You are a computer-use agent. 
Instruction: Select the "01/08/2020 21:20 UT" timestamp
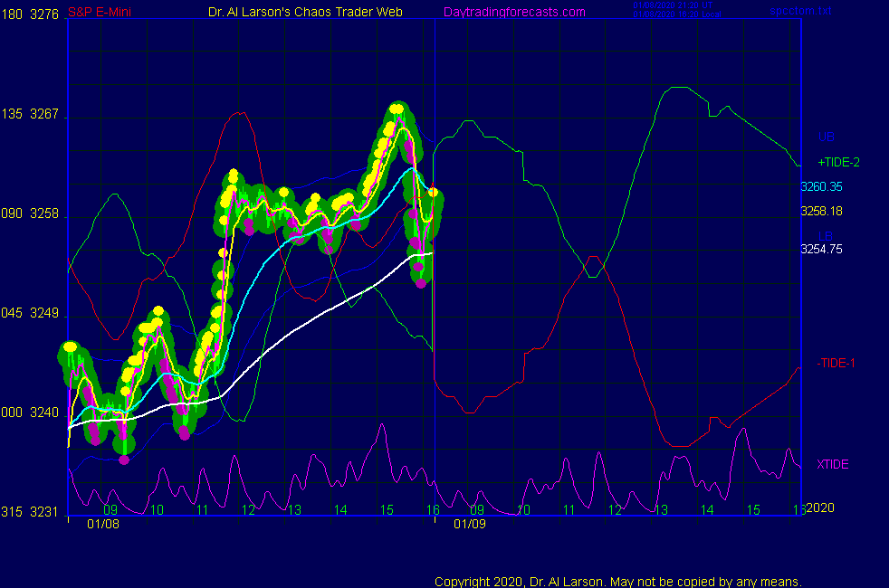tap(673, 5)
